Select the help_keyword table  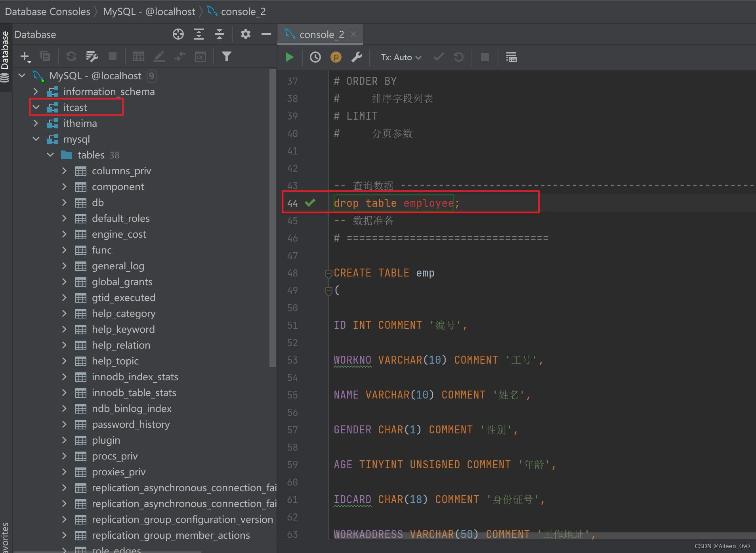[123, 329]
